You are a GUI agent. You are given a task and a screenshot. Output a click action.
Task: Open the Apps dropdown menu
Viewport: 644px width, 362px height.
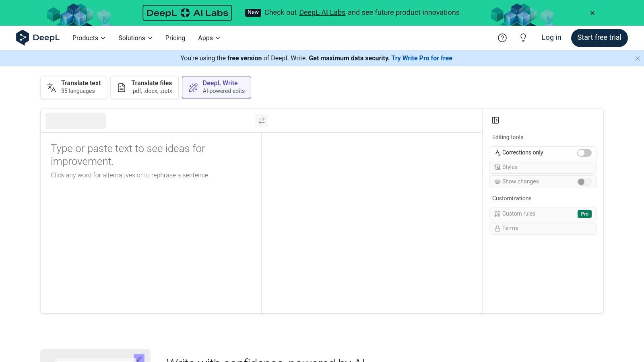coord(209,38)
